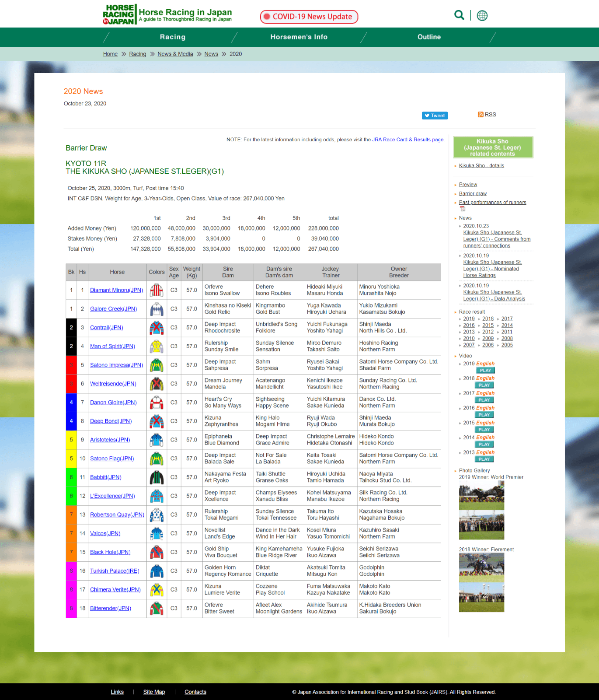Image resolution: width=599 pixels, height=700 pixels.
Task: Click Chimera Verite's silks icon
Action: [x=157, y=590]
